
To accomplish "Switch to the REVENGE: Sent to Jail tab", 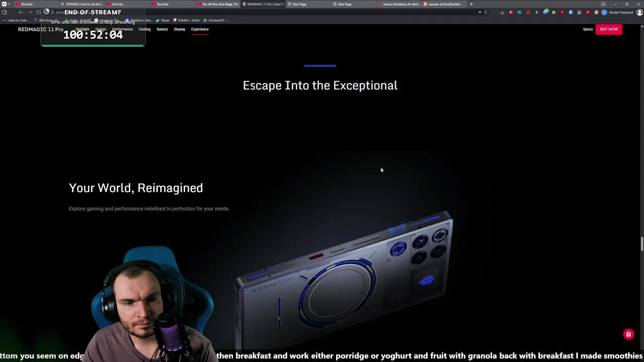I will click(82, 4).
